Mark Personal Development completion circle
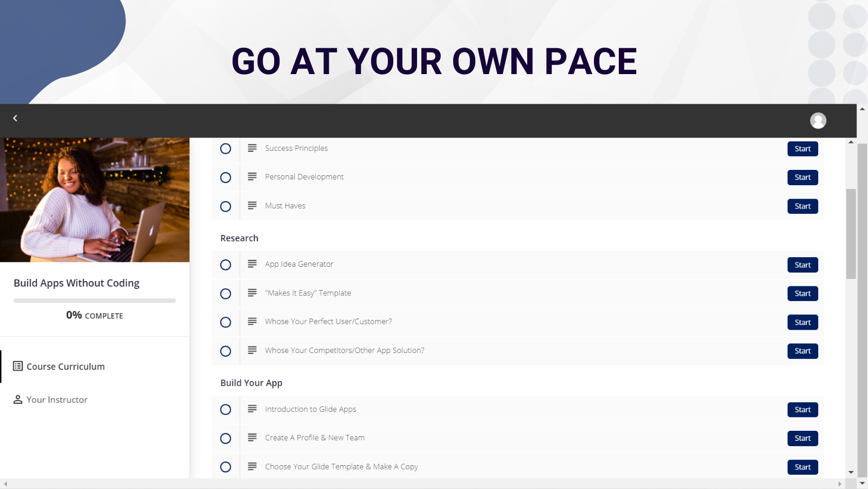This screenshot has height=489, width=868. [x=225, y=177]
